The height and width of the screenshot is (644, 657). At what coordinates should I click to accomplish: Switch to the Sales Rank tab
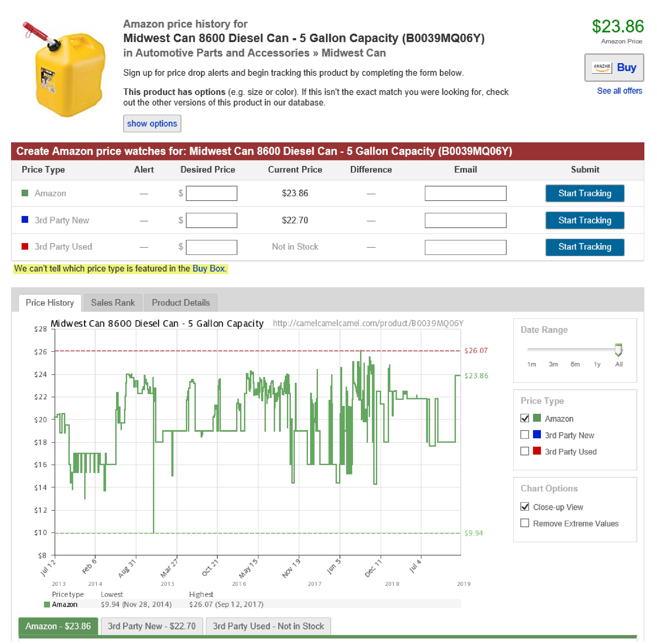pos(113,303)
